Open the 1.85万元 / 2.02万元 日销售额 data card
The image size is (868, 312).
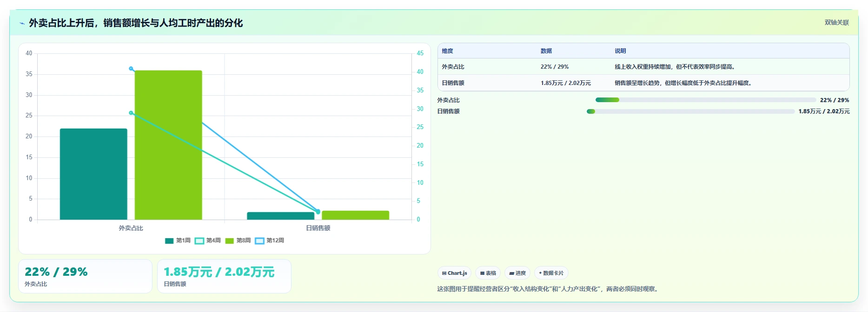224,276
